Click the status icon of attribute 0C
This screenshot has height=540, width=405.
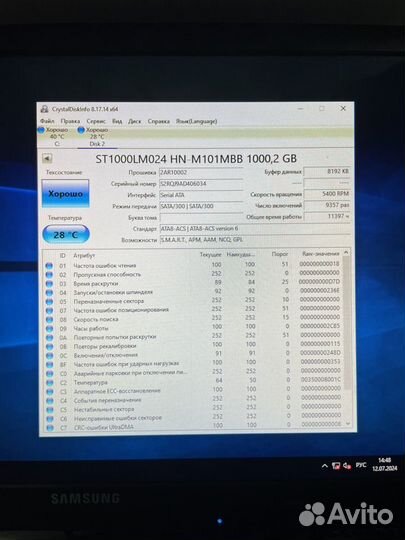coord(50,355)
